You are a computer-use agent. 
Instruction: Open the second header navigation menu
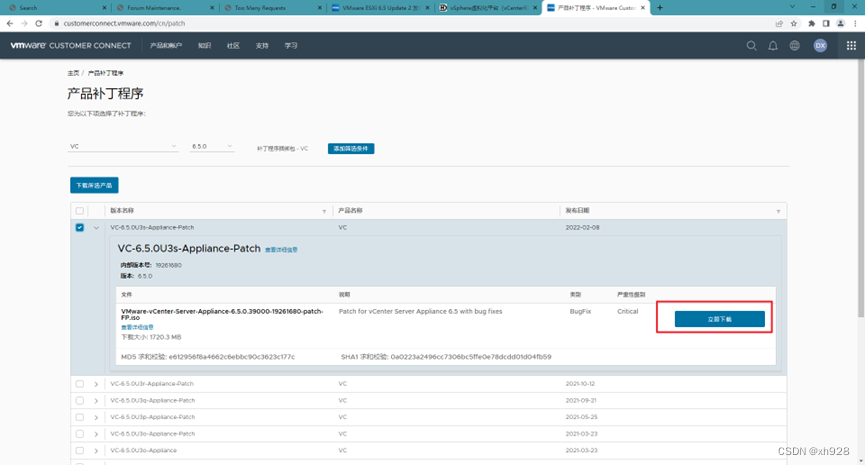coord(205,45)
